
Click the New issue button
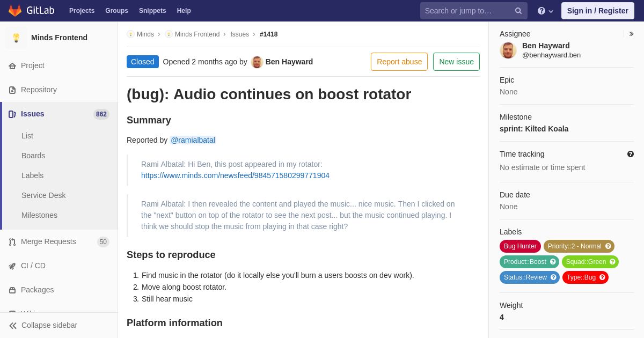tap(456, 62)
